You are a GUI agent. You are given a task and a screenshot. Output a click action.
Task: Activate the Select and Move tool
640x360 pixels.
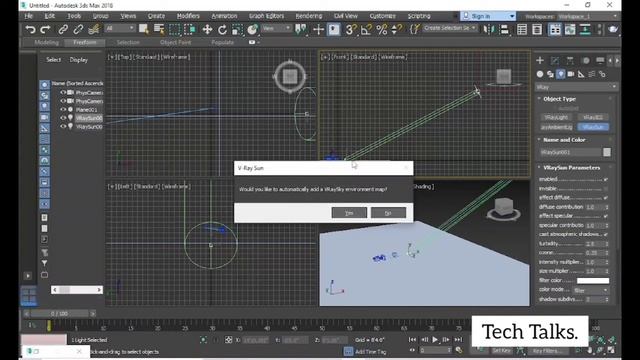point(207,29)
